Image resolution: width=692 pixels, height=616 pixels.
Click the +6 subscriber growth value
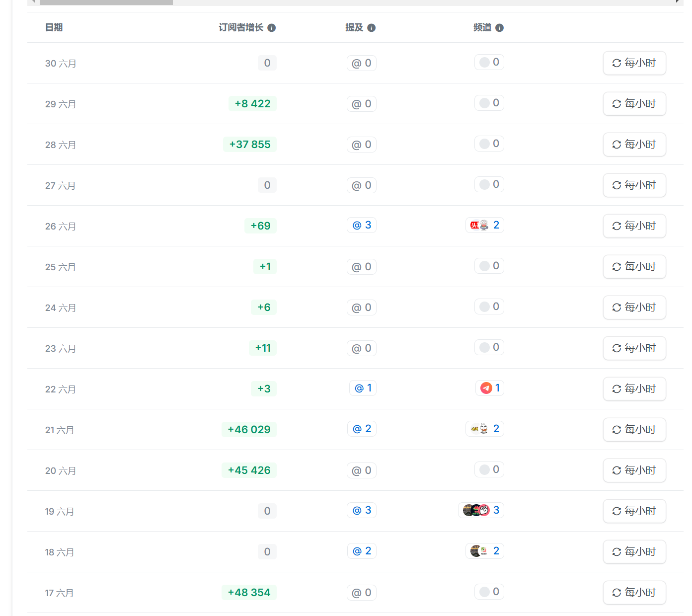(x=264, y=308)
